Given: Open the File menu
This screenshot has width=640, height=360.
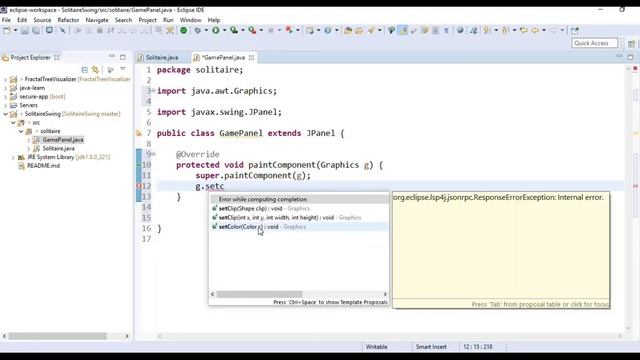Looking at the screenshot, I should click(6, 20).
